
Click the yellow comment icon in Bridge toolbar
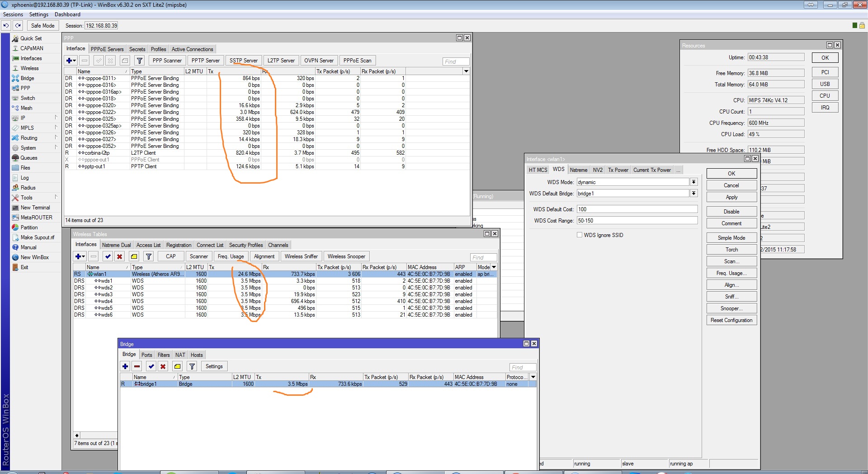[177, 366]
